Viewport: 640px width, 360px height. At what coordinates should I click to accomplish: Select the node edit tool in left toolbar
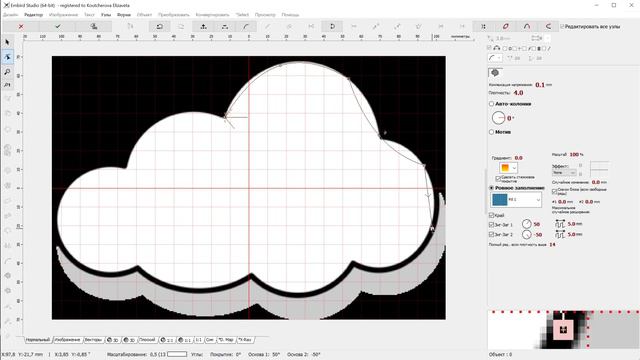[7, 57]
